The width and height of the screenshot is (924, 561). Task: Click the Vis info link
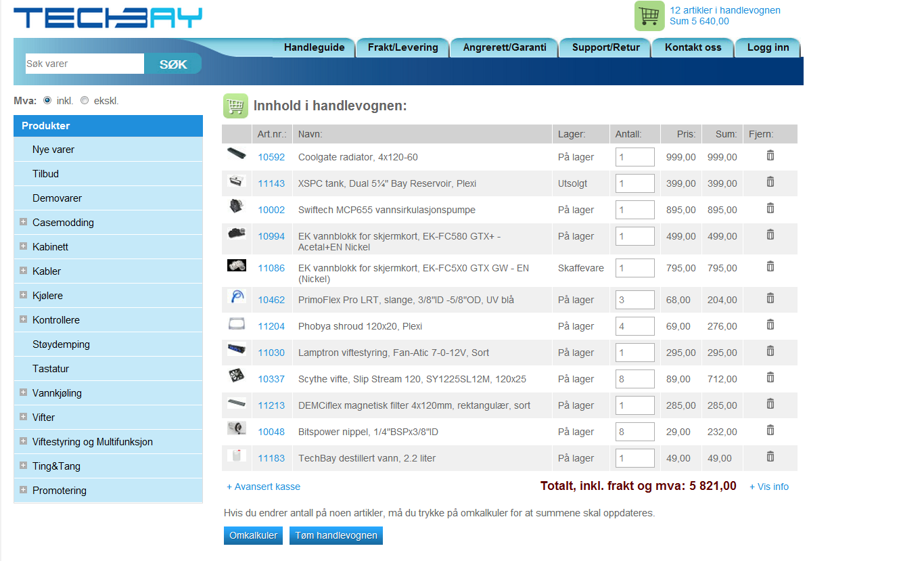[769, 487]
